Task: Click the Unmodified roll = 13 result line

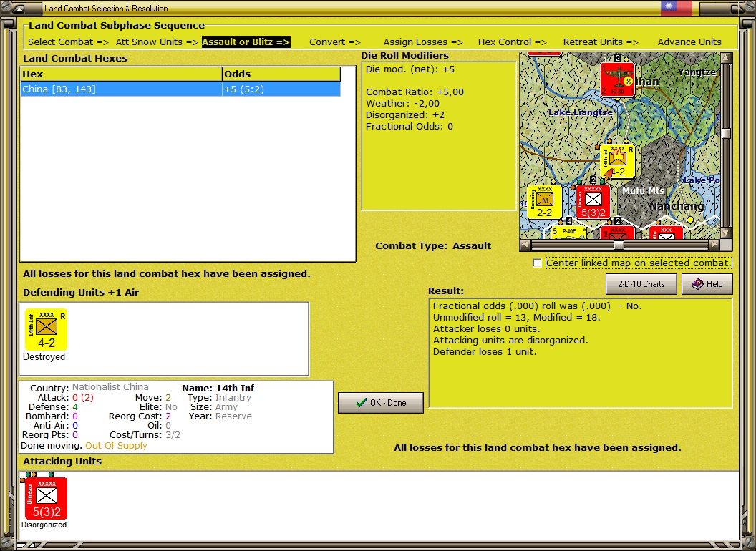Action: pos(516,317)
